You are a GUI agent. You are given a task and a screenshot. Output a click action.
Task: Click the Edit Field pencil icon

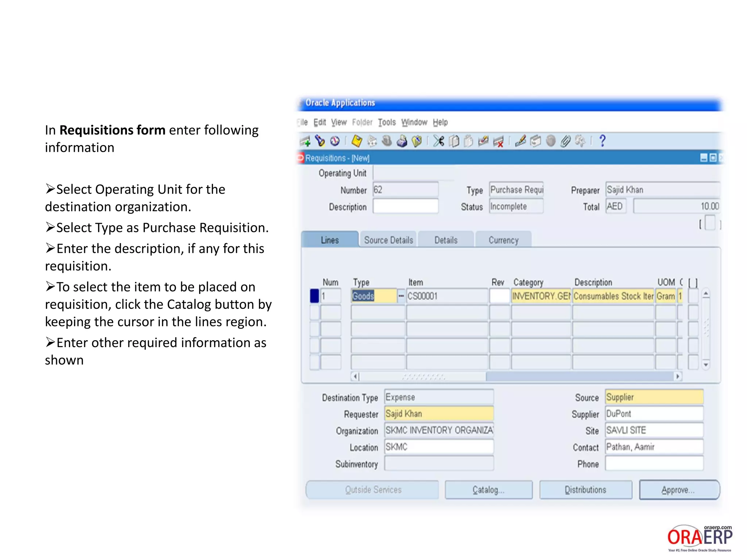click(520, 141)
